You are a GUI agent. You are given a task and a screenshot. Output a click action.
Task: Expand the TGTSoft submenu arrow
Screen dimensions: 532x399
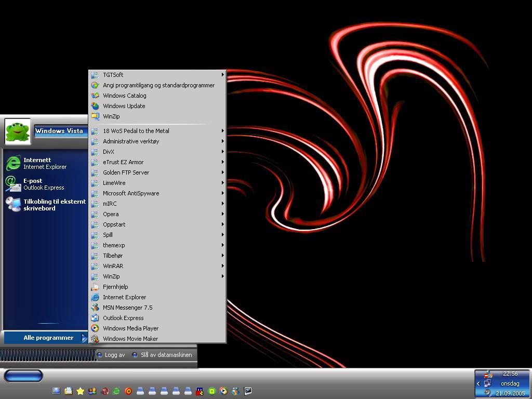(x=222, y=75)
